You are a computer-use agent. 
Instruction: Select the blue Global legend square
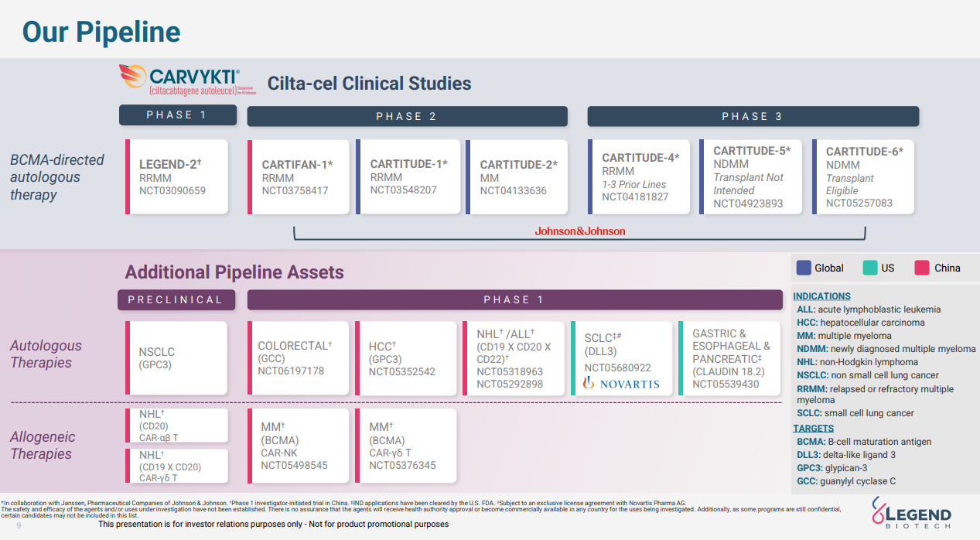(803, 268)
